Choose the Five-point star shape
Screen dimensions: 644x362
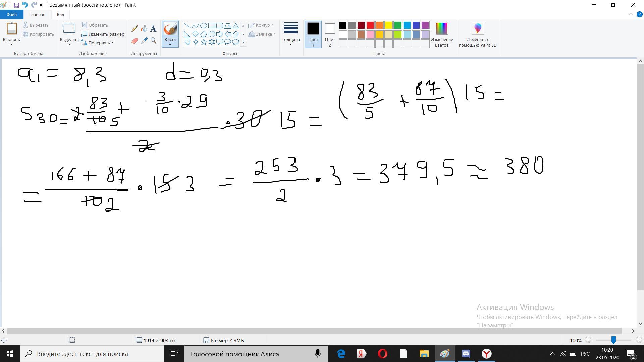point(204,42)
